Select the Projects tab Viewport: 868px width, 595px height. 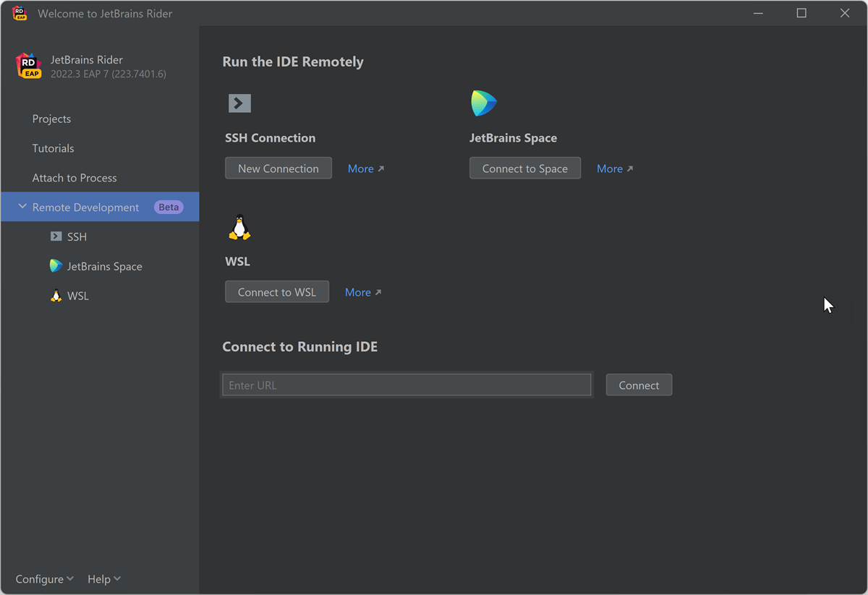[x=51, y=119]
